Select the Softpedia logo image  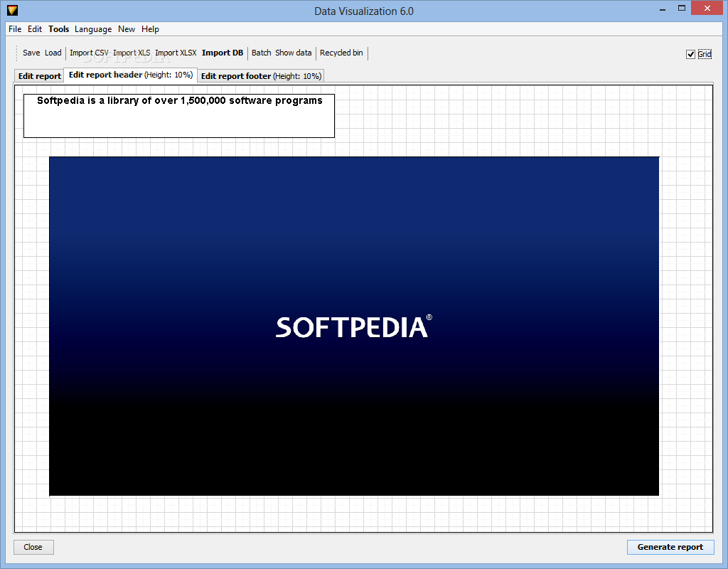click(x=354, y=326)
